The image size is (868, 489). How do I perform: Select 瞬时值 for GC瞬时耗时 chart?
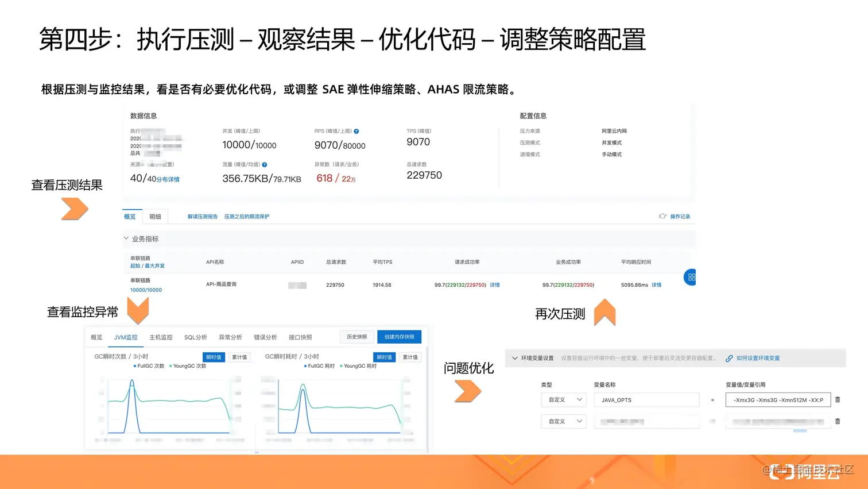[384, 357]
